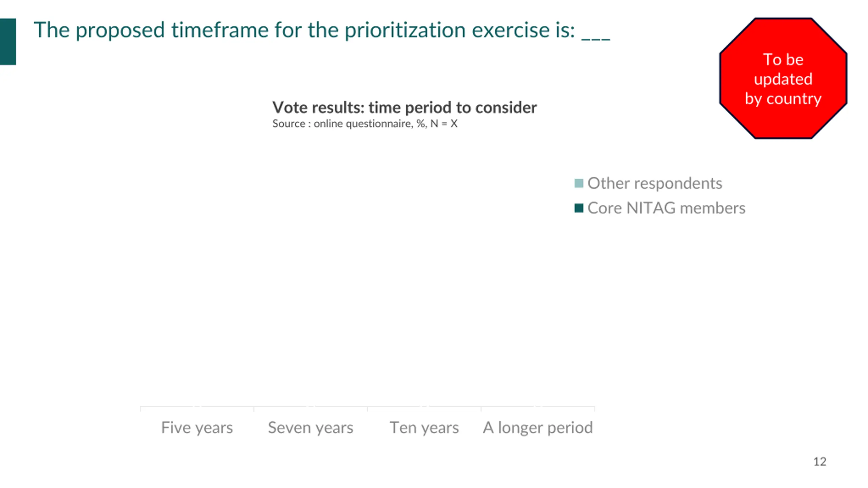Click the 'A longer period' axis label

538,428
